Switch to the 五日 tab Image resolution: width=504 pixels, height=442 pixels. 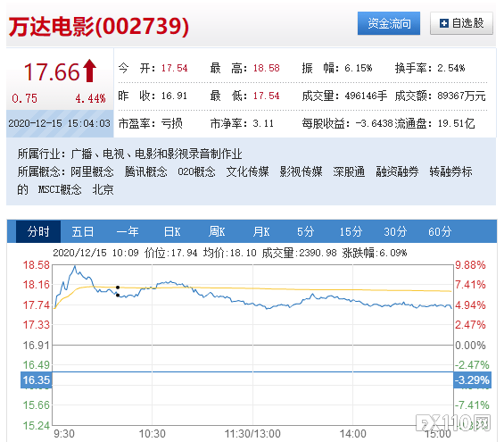83,231
